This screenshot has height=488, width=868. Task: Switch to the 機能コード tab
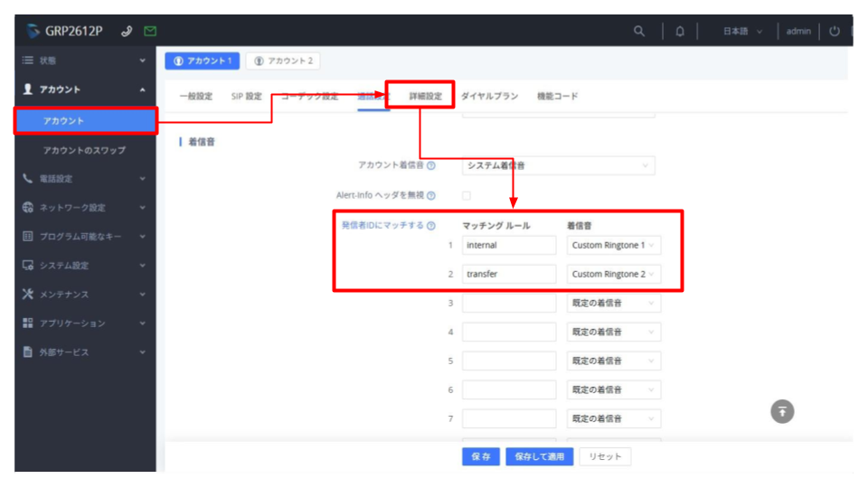[x=558, y=97]
